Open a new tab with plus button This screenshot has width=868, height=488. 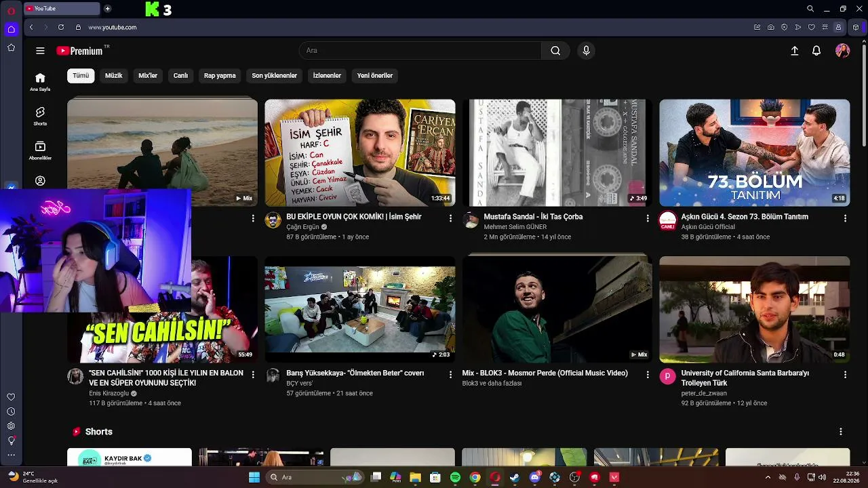click(x=107, y=9)
